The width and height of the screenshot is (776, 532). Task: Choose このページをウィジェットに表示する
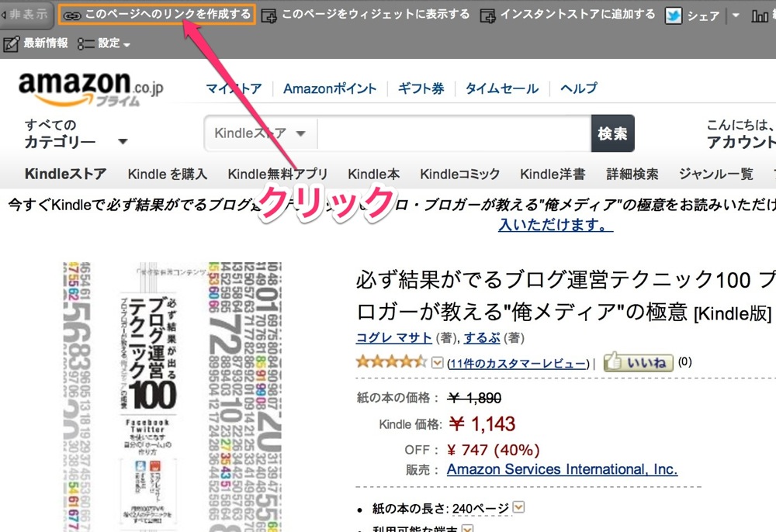[376, 14]
